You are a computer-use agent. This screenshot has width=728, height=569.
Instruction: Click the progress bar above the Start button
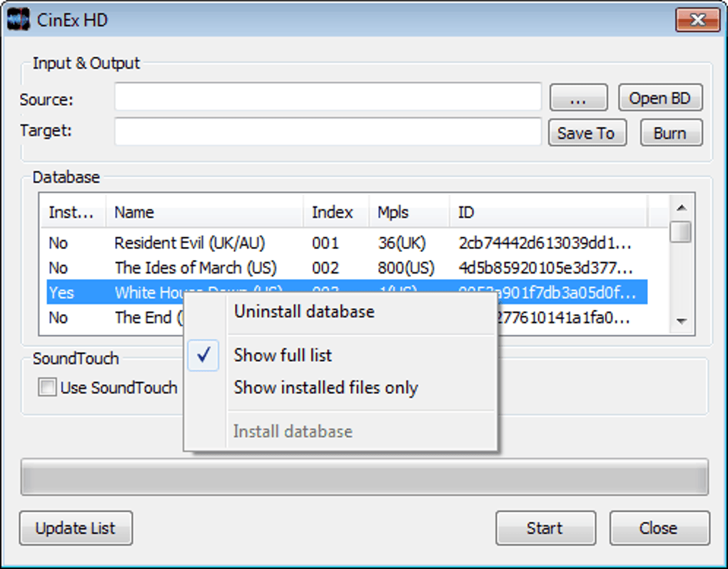coord(365,477)
